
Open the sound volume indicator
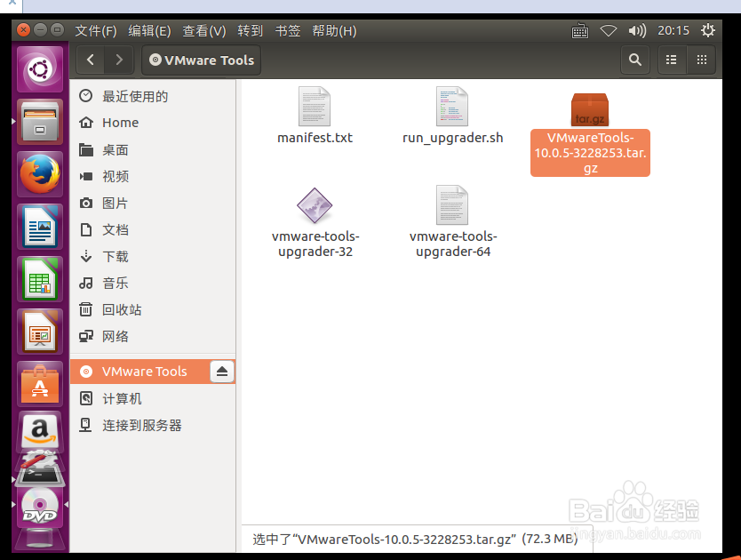pyautogui.click(x=637, y=31)
